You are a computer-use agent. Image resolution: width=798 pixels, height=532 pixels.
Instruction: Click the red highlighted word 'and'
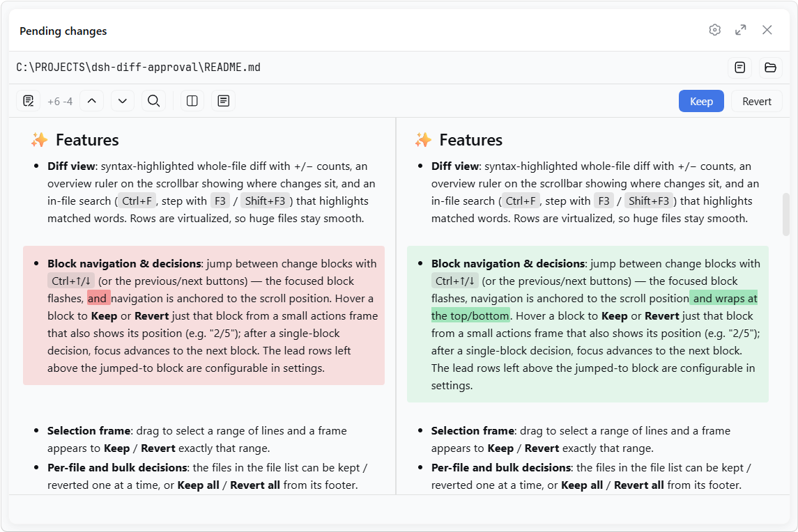[98, 298]
